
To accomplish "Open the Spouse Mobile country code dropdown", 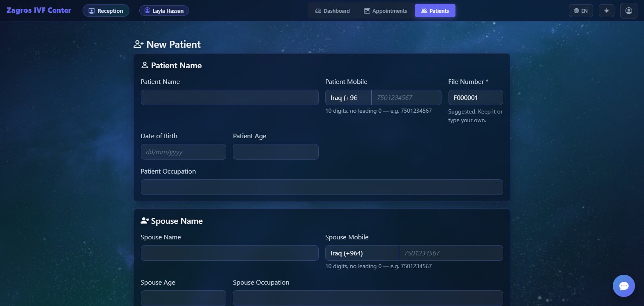I will tap(362, 253).
